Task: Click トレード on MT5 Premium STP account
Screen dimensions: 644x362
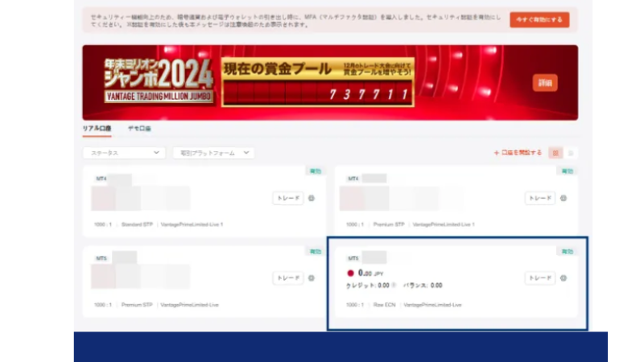Action: (x=288, y=278)
